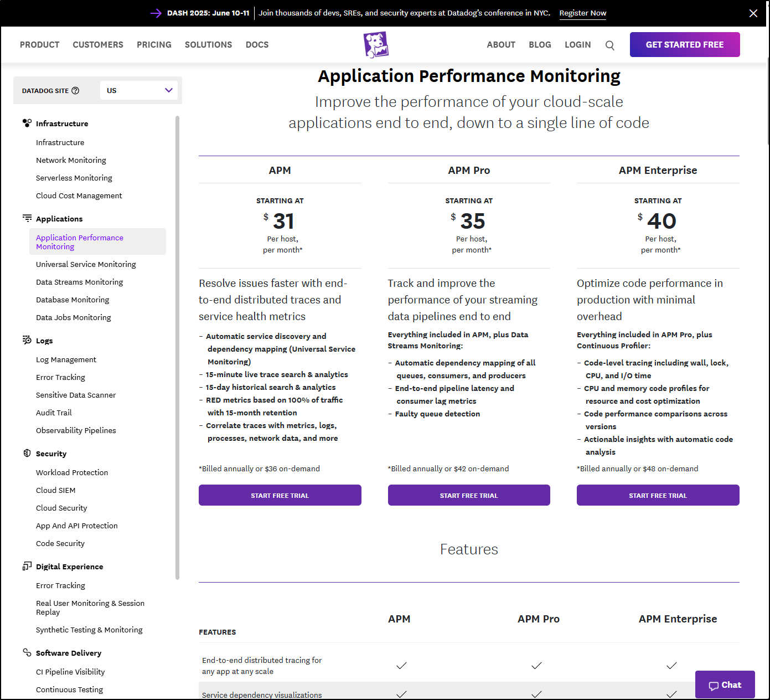The image size is (770, 700).
Task: Open the Datadog Site US dropdown
Action: (139, 91)
